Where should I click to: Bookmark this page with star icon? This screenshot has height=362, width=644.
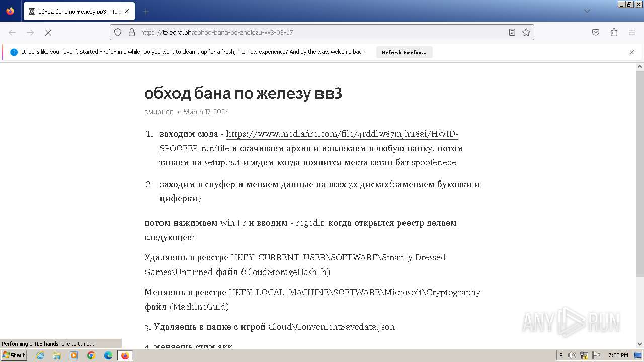click(526, 32)
